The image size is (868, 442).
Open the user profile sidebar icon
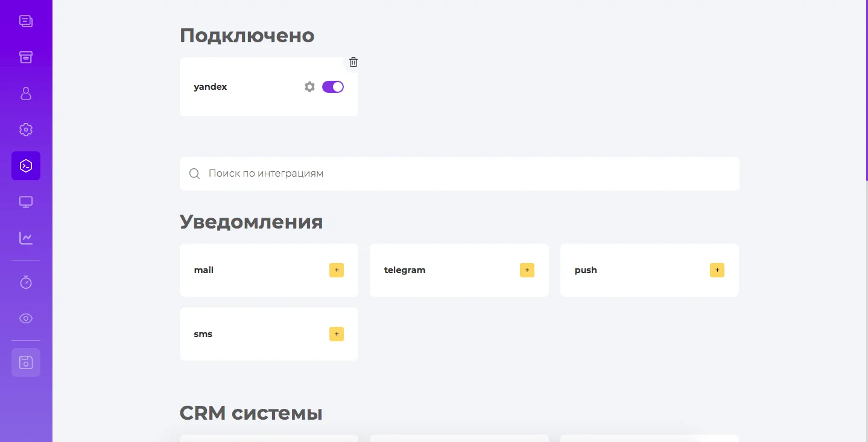point(26,93)
